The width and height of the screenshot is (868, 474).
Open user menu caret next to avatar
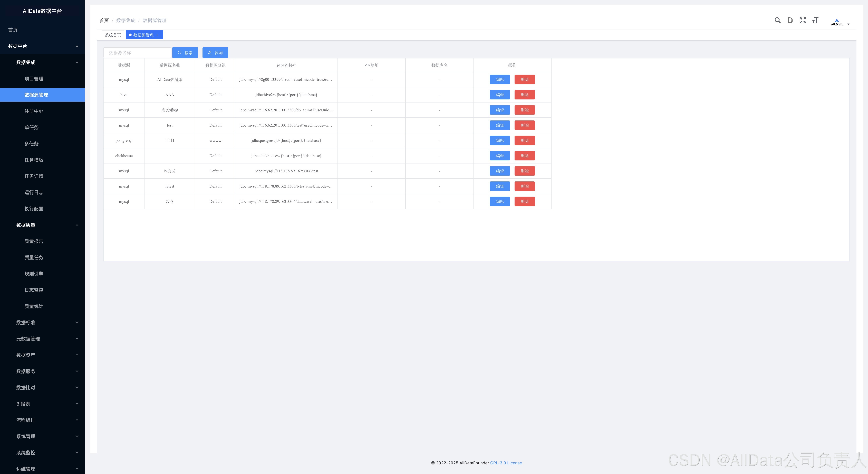point(848,24)
